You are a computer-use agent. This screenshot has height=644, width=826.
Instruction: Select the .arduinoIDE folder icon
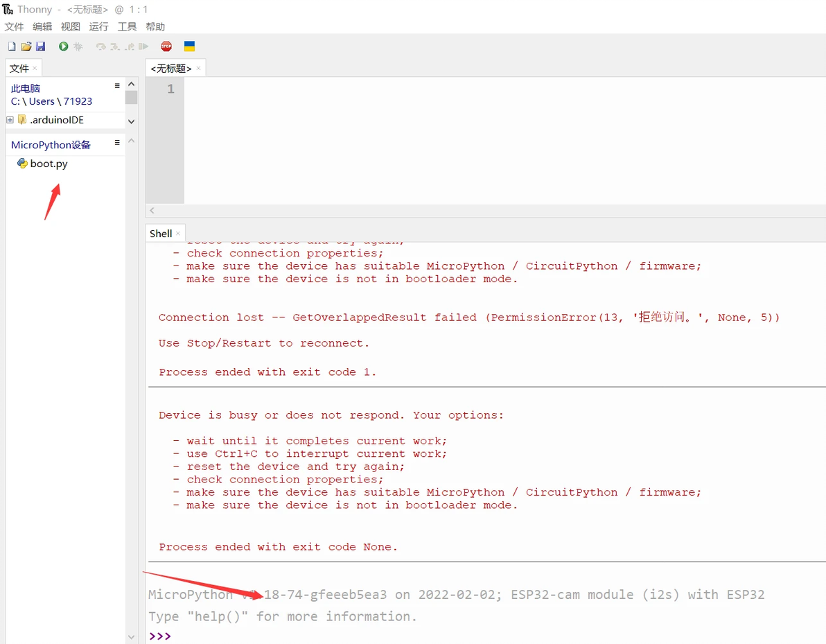(x=22, y=120)
